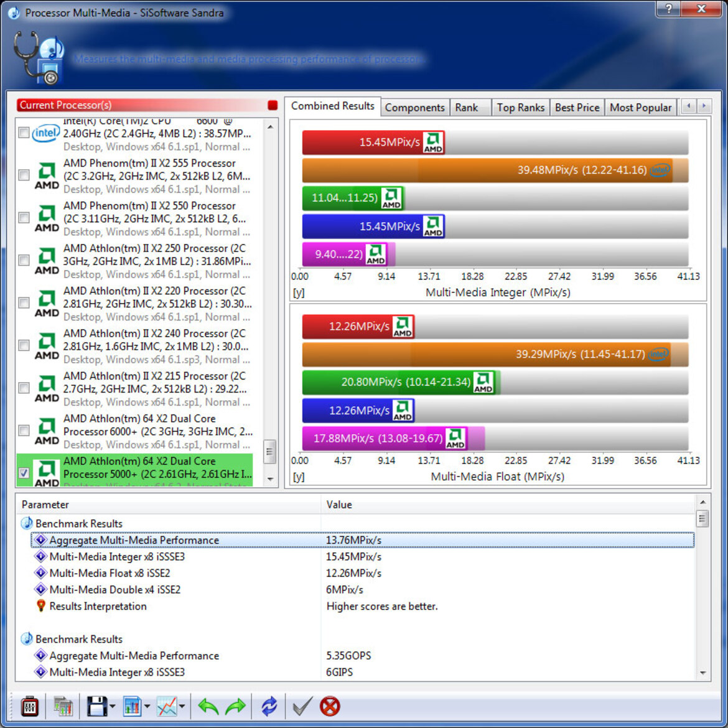The image size is (728, 728).
Task: Click the AMD logo next to Athlon II X2 250
Action: point(47,261)
